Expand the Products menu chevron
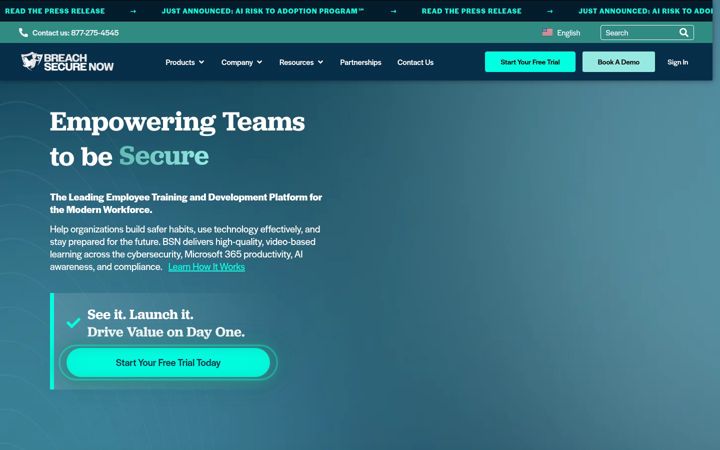720x450 pixels. [202, 62]
